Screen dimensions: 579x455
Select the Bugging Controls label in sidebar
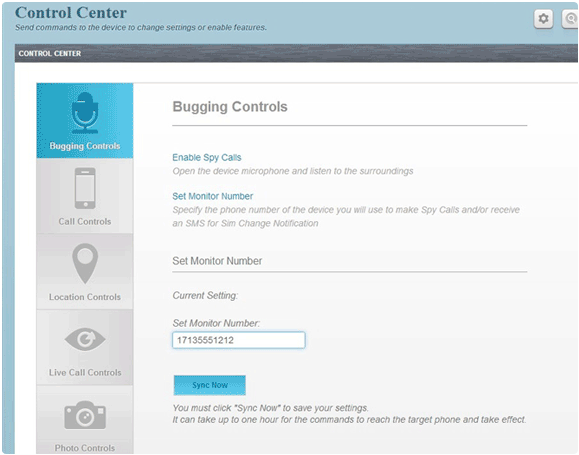pos(85,146)
